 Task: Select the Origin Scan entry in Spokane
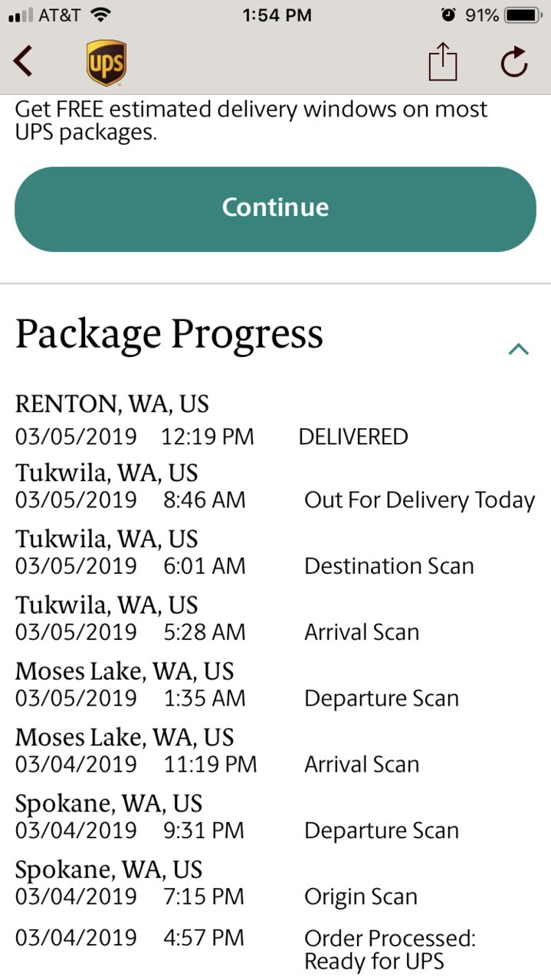pyautogui.click(x=361, y=897)
